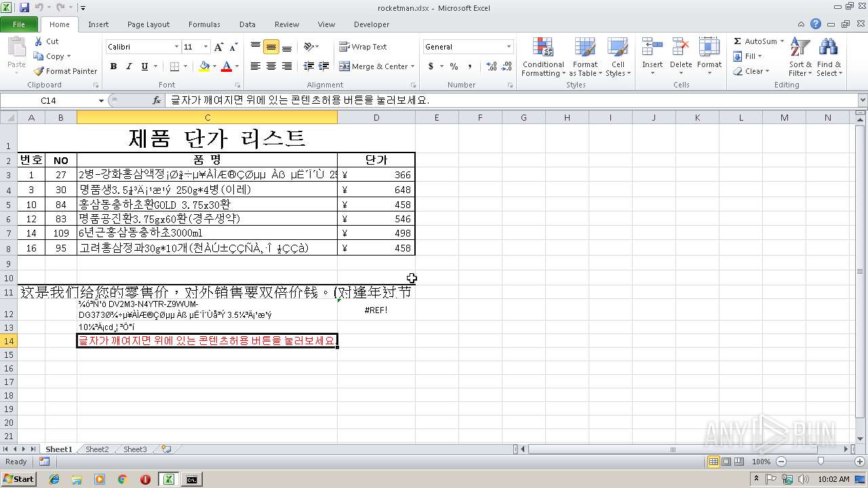Expand the General number format dropdown
Image resolution: width=868 pixels, height=488 pixels.
(509, 47)
